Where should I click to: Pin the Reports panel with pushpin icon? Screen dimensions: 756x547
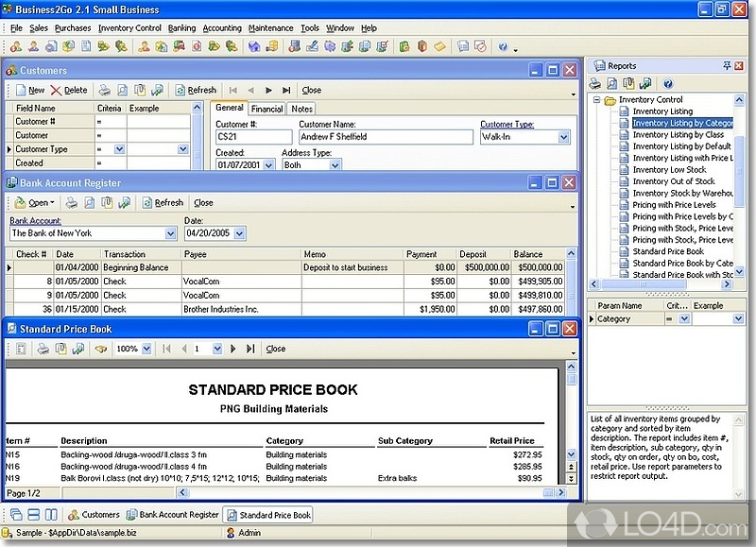(x=727, y=66)
